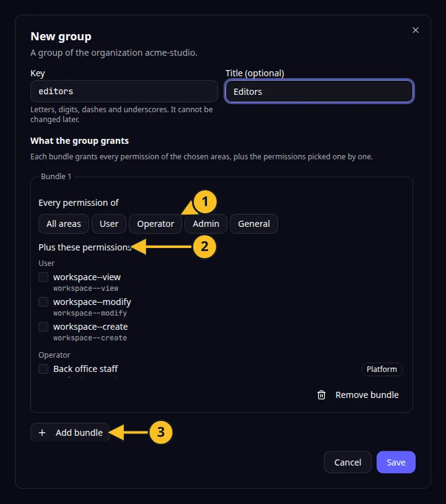Close the New group dialog with the X icon
The height and width of the screenshot is (504, 446).
click(x=416, y=30)
